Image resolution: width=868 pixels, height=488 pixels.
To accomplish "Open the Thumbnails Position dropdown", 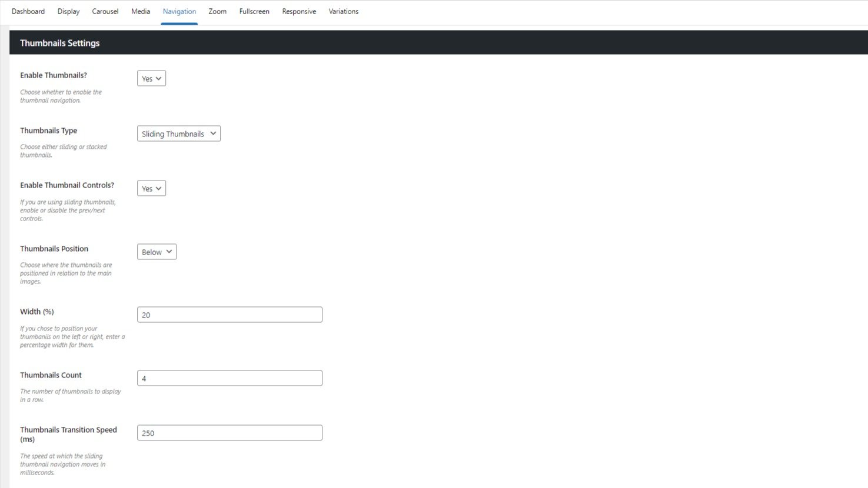I will (156, 251).
